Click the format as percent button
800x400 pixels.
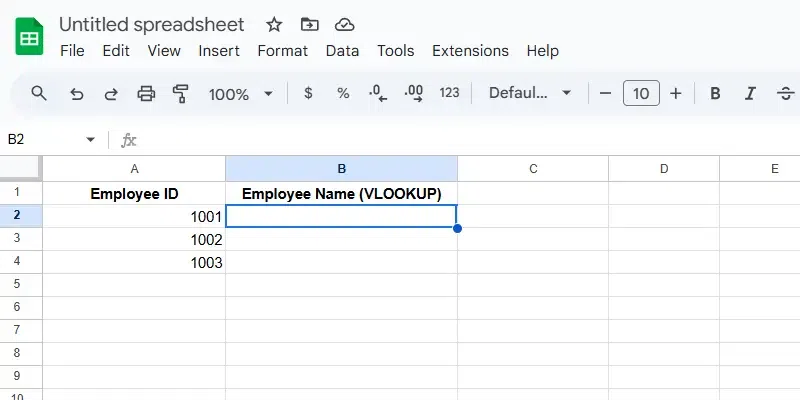coord(343,93)
